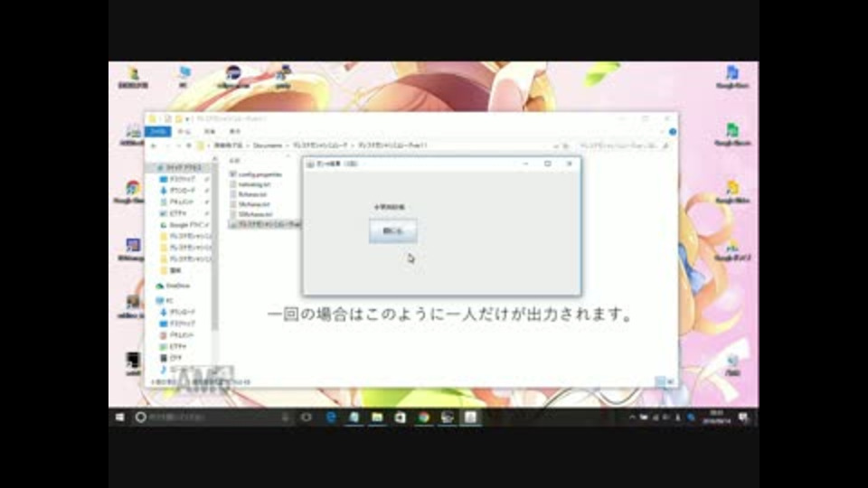Screen dimensions: 868x488
Task: Open File Explorer from the taskbar
Action: point(378,418)
